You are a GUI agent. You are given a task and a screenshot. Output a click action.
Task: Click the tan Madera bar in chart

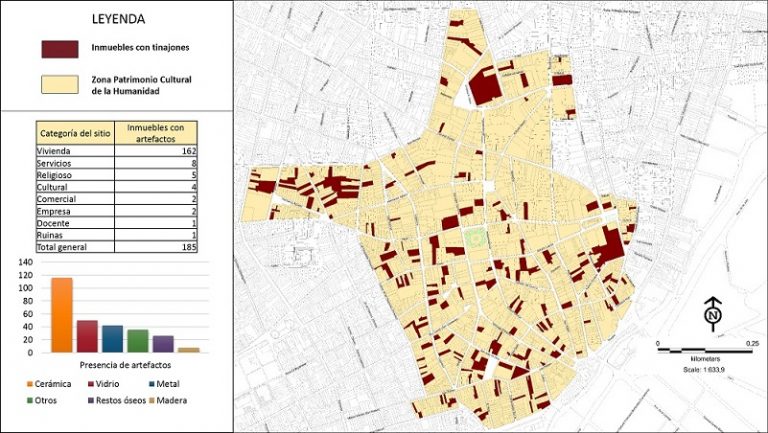[x=189, y=350]
